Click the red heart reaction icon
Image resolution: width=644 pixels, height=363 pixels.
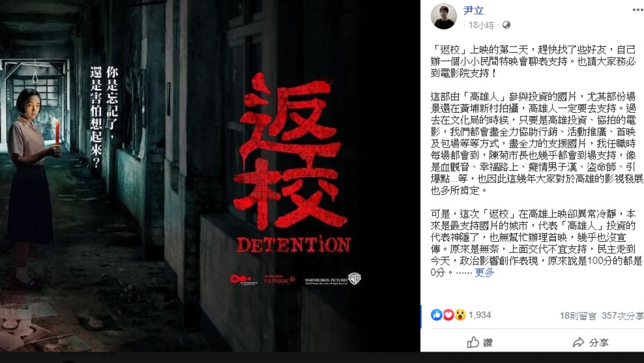pos(448,315)
